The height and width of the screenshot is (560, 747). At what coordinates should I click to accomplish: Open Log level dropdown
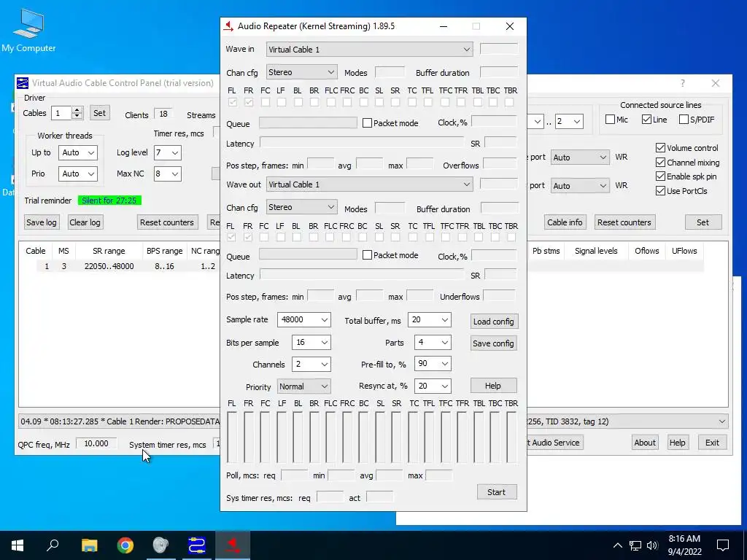[167, 153]
